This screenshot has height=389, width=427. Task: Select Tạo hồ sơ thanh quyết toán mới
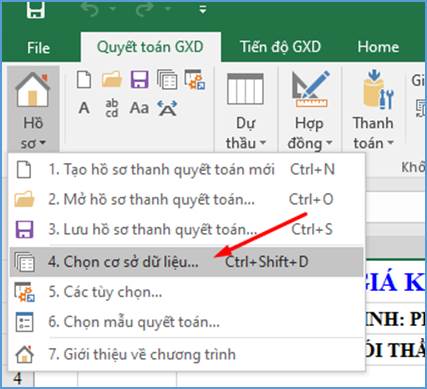pyautogui.click(x=186, y=170)
